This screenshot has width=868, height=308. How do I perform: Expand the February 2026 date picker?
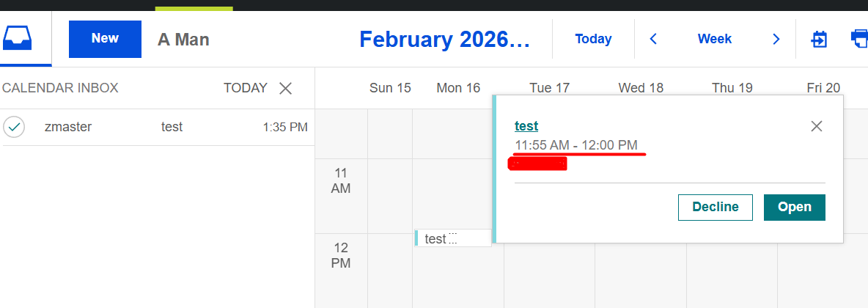click(x=444, y=39)
